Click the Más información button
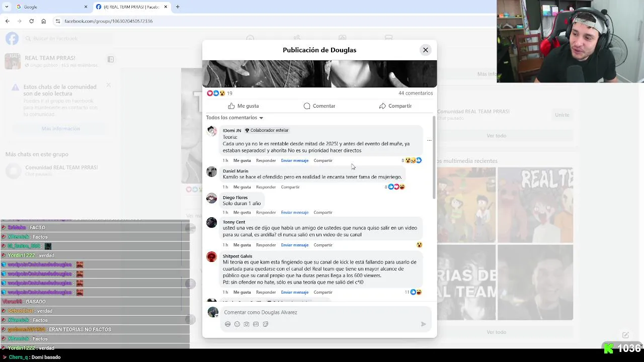The width and height of the screenshot is (644, 362). 60,129
